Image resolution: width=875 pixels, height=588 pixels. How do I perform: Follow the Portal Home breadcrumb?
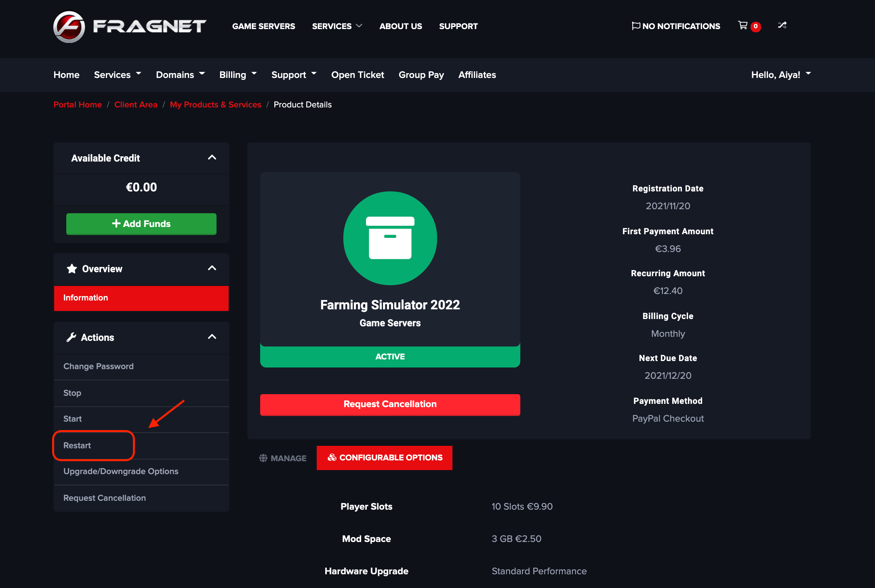pyautogui.click(x=78, y=105)
